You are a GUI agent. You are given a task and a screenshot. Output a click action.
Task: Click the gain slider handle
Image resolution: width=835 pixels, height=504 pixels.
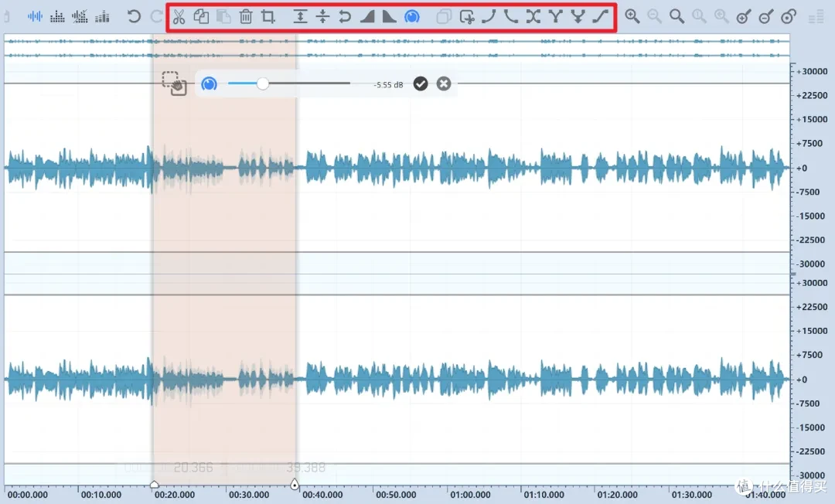pyautogui.click(x=263, y=83)
